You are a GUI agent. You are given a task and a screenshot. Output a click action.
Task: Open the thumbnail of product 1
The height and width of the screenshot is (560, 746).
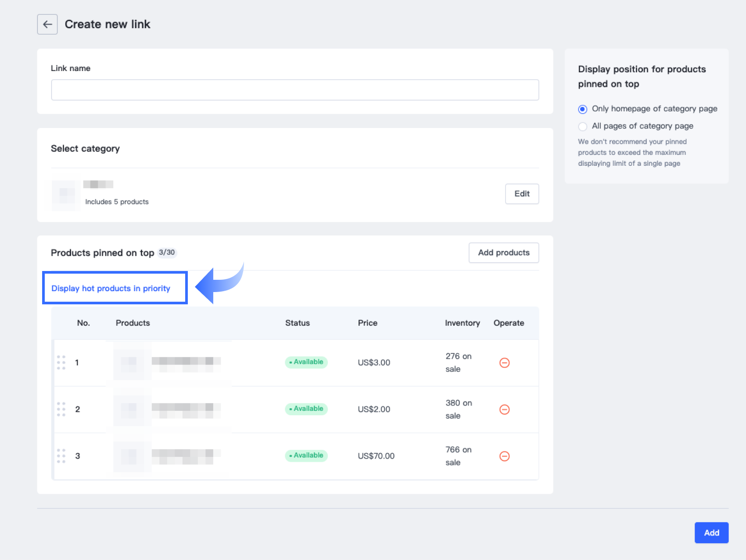click(129, 363)
